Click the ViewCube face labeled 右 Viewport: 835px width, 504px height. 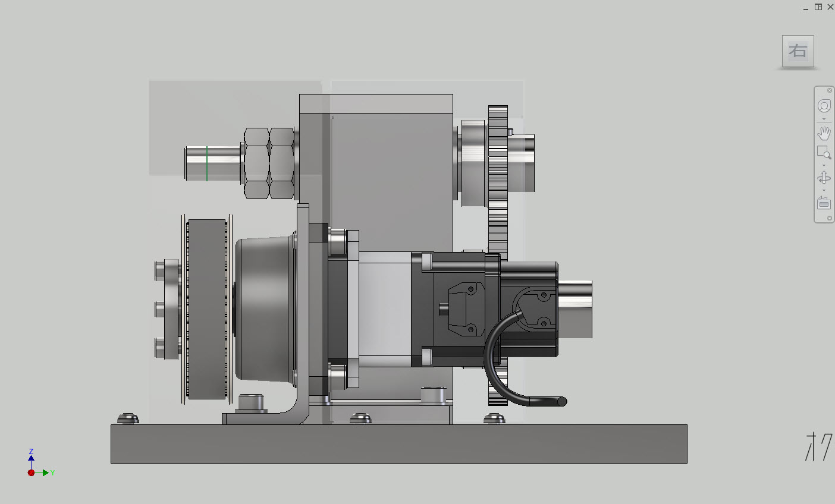point(798,51)
